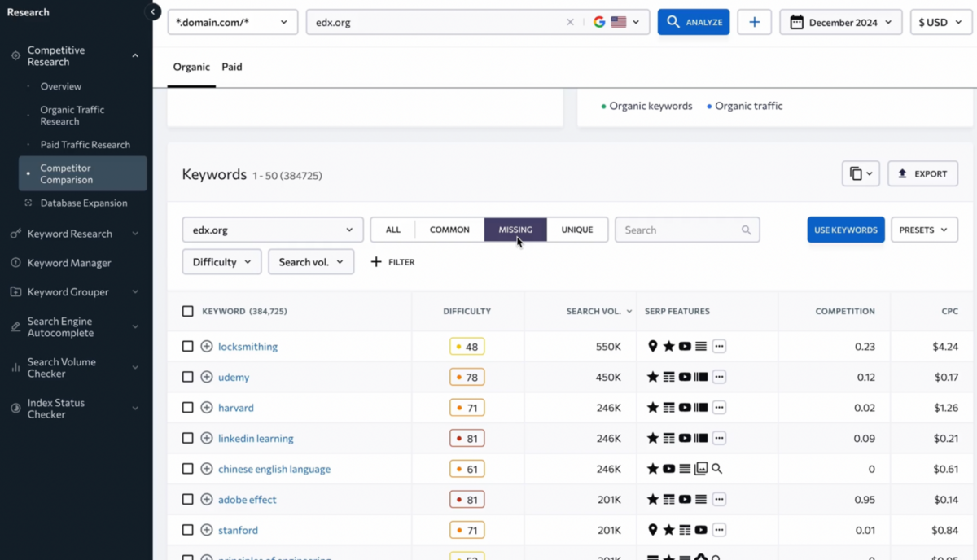
Task: Open the *.domain.com/* scope dropdown
Action: pos(233,23)
